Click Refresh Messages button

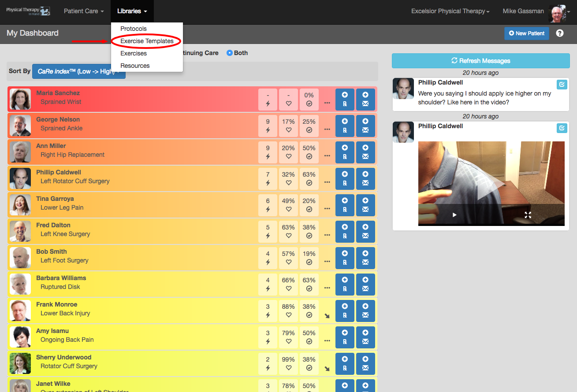point(480,61)
